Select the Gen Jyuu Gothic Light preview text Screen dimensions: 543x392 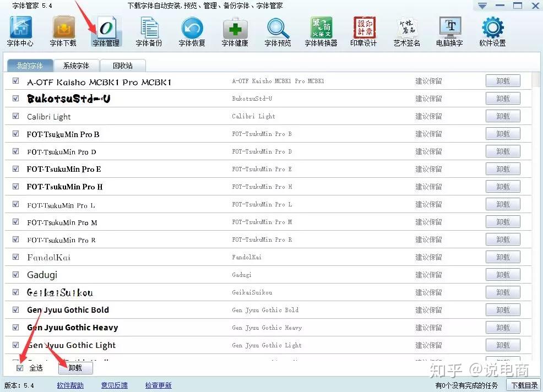point(72,345)
